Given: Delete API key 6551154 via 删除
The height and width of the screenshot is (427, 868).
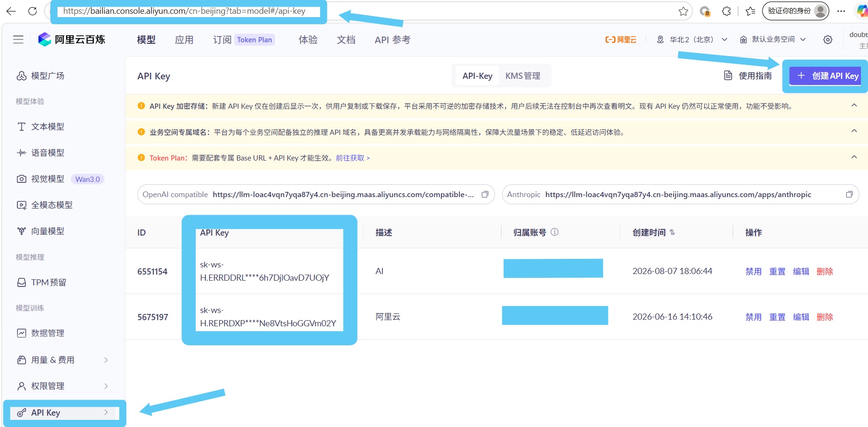Looking at the screenshot, I should tap(825, 271).
